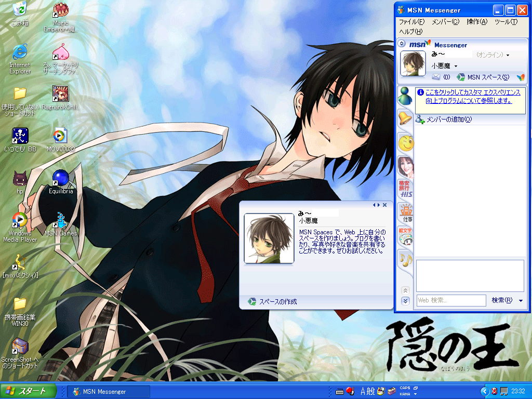Click the customer experience program info link

473,96
